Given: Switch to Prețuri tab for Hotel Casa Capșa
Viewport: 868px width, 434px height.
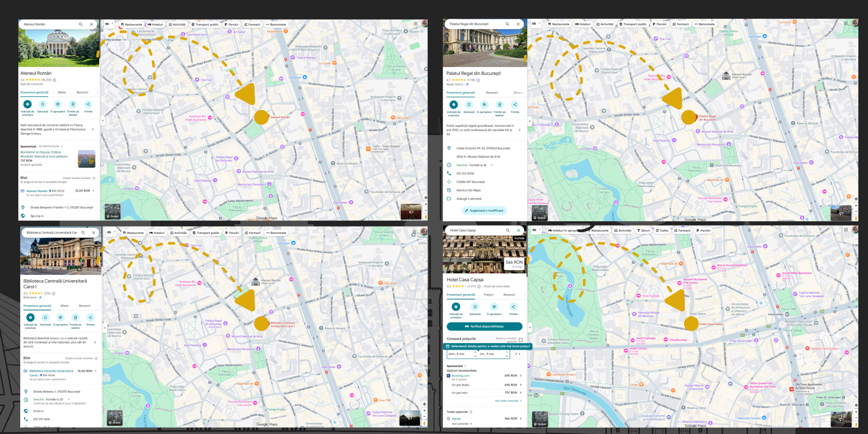Looking at the screenshot, I should [488, 295].
